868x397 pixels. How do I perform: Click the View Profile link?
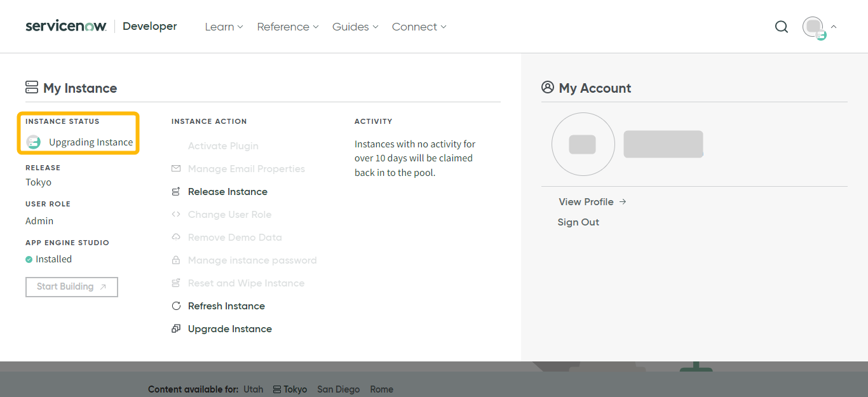click(586, 201)
